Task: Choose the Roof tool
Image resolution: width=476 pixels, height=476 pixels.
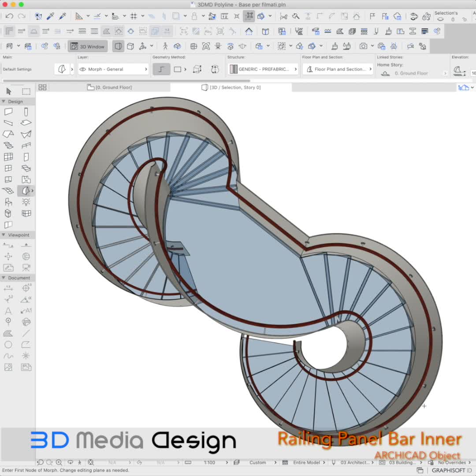Action: point(8,134)
